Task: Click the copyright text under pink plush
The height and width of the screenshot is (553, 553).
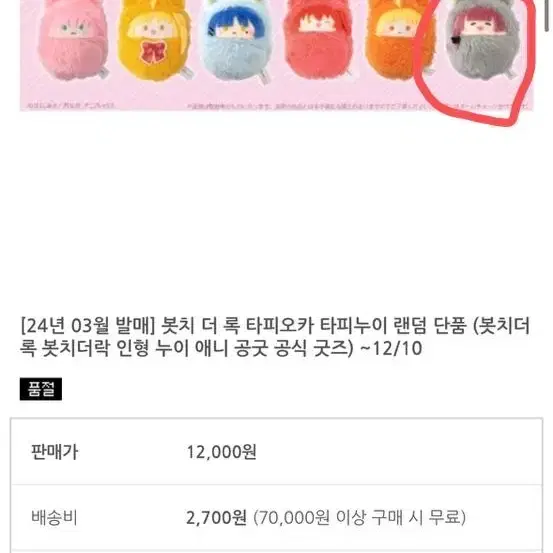Action: (71, 105)
